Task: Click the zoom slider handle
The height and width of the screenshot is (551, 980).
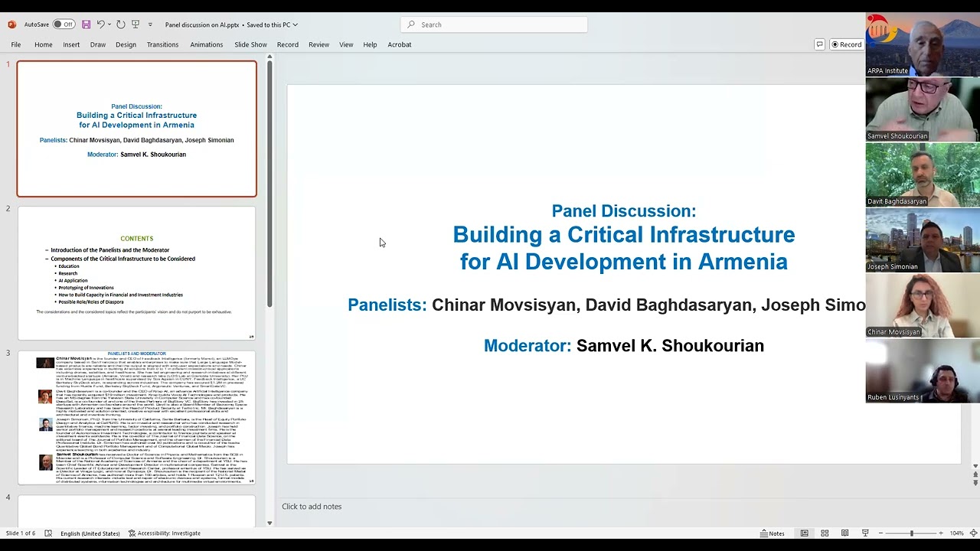Action: click(x=911, y=533)
